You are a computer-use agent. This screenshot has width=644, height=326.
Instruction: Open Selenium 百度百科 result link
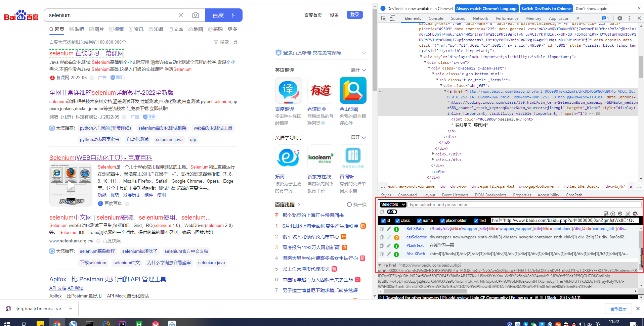pyautogui.click(x=101, y=158)
